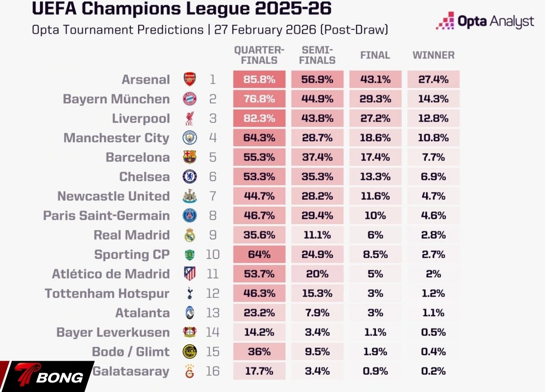Select the SEMI-FINALS column header
The image size is (545, 392).
[x=317, y=55]
